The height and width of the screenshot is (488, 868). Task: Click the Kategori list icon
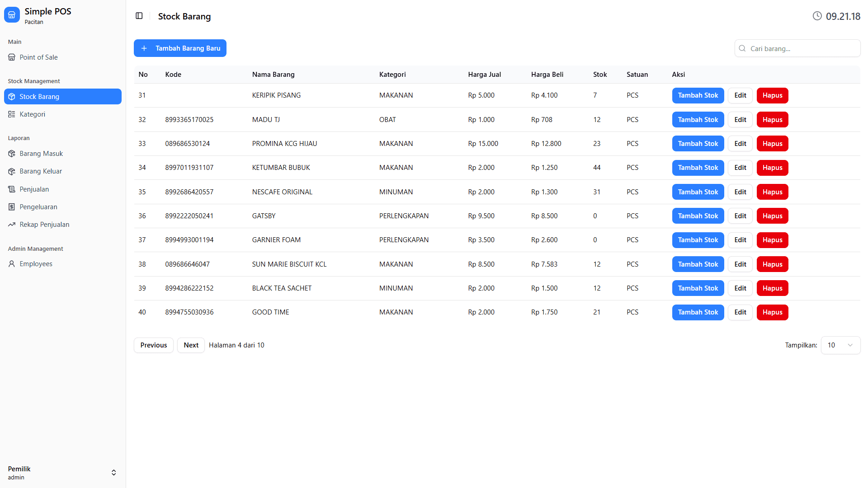[12, 114]
